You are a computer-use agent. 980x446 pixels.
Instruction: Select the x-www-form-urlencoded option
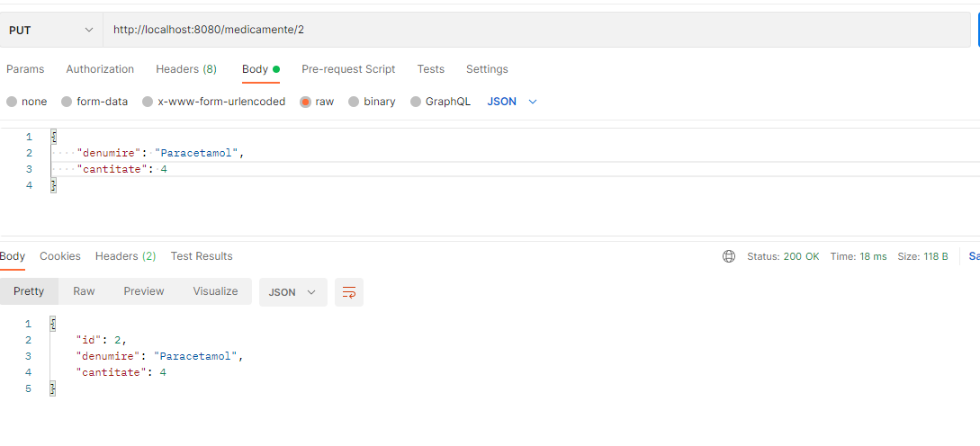pos(214,102)
